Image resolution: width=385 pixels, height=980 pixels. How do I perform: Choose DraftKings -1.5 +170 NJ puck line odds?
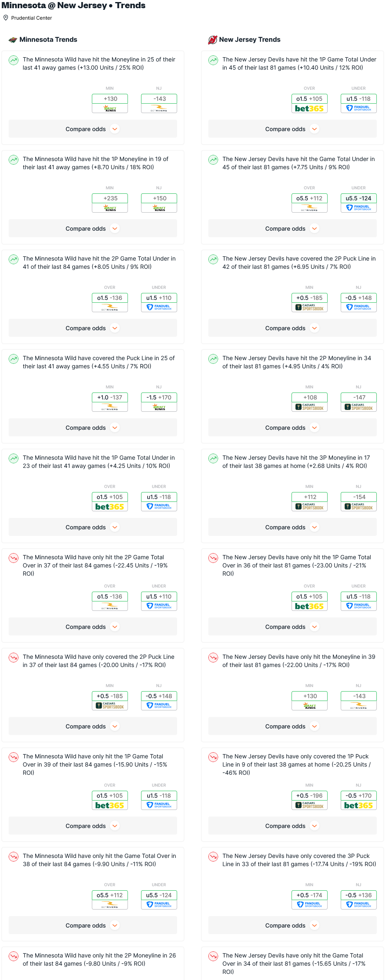point(159,402)
